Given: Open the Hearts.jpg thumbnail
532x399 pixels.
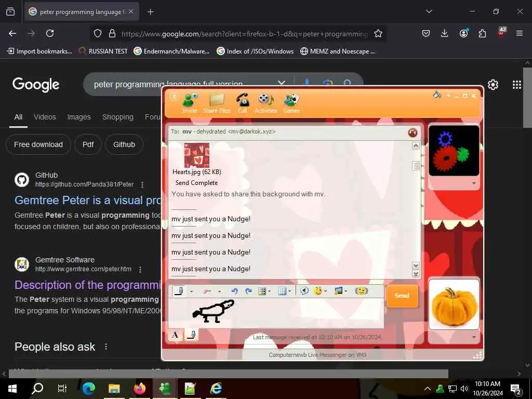Looking at the screenshot, I should (197, 155).
